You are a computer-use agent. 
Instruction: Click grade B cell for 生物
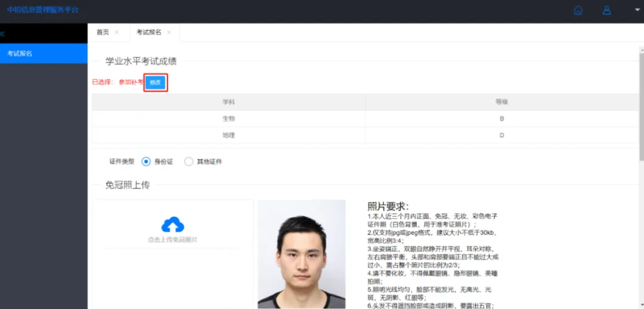[502, 118]
